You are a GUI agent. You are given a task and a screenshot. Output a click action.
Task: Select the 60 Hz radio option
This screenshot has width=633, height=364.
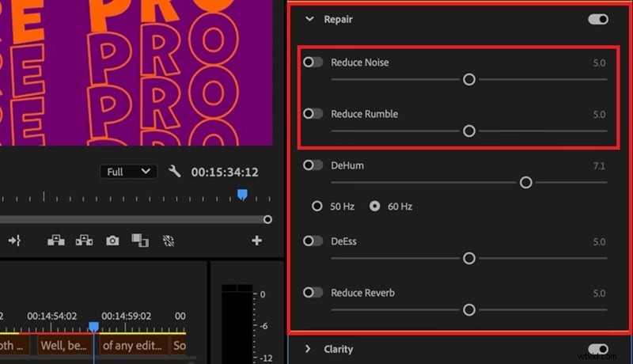pyautogui.click(x=374, y=207)
